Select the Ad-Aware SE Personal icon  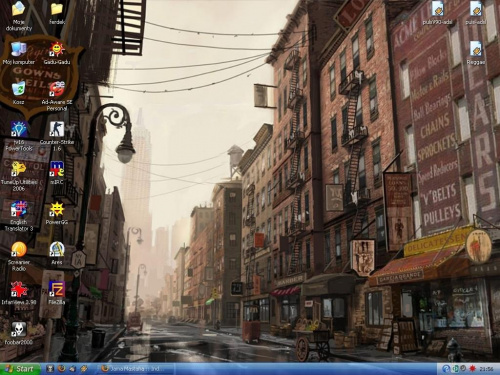click(57, 96)
